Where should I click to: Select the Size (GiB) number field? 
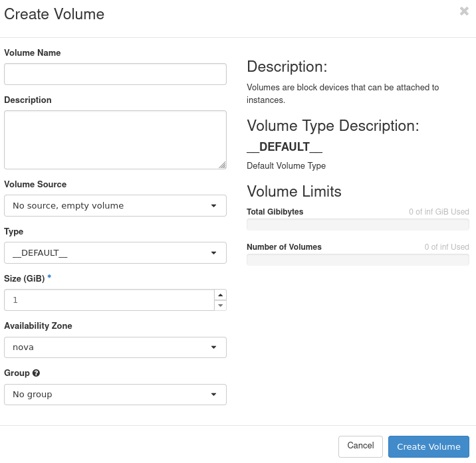(x=108, y=300)
